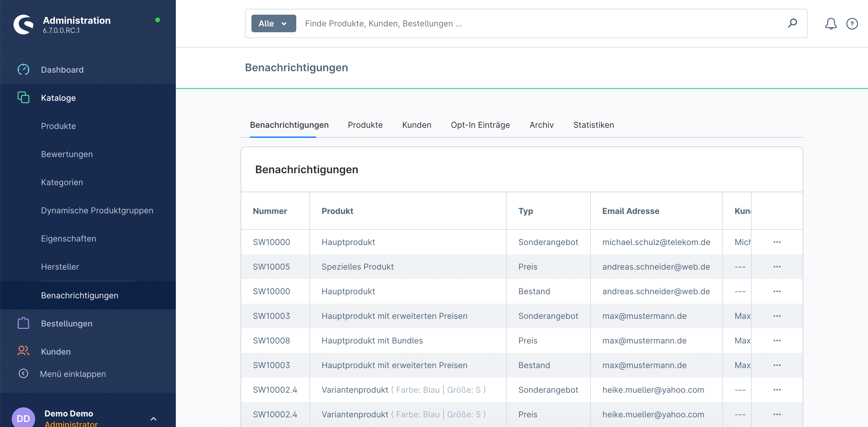Click the DD user avatar
This screenshot has height=427, width=868.
(23, 418)
